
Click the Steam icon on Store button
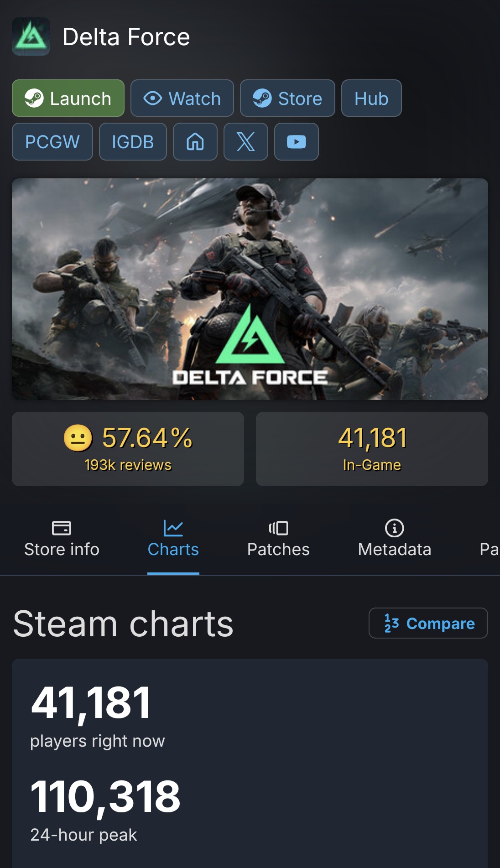tap(262, 98)
